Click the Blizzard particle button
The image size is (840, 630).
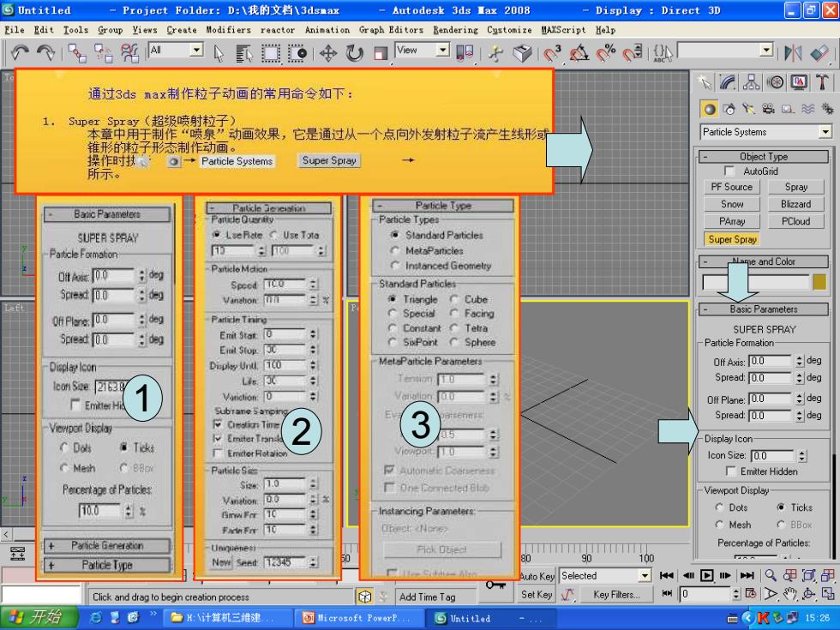click(795, 204)
